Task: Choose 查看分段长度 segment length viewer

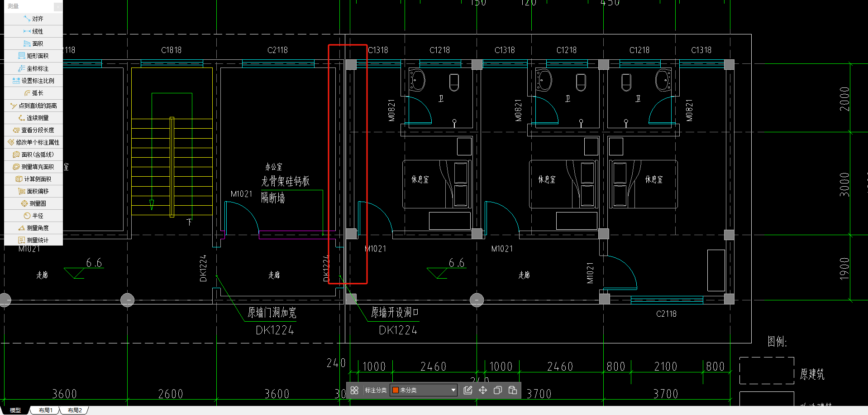Action: [33, 130]
